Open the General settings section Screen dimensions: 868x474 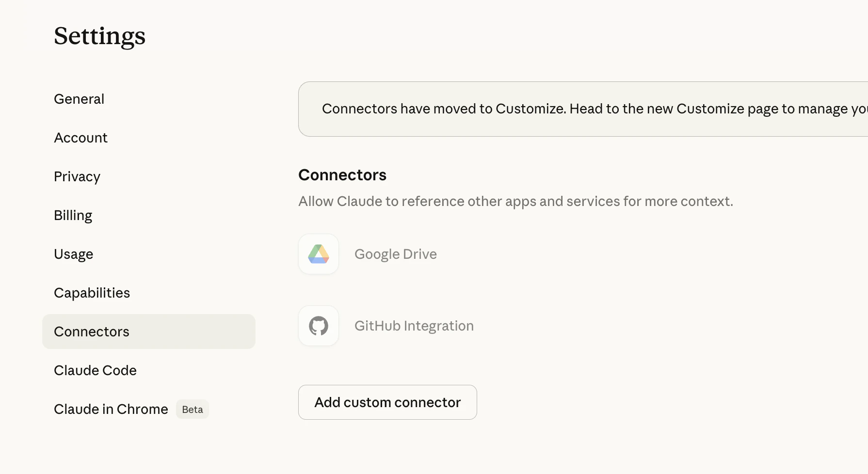(x=79, y=99)
